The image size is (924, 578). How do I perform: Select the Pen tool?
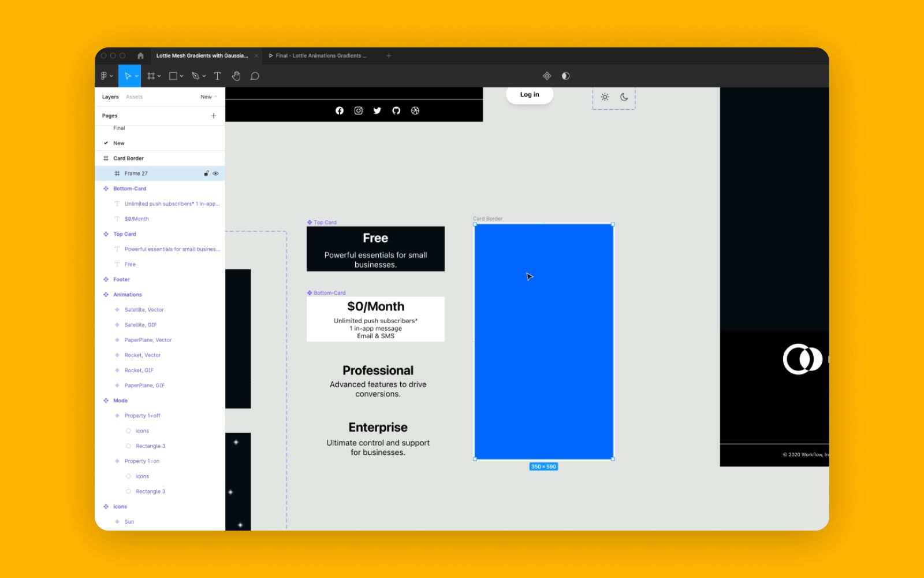click(195, 76)
